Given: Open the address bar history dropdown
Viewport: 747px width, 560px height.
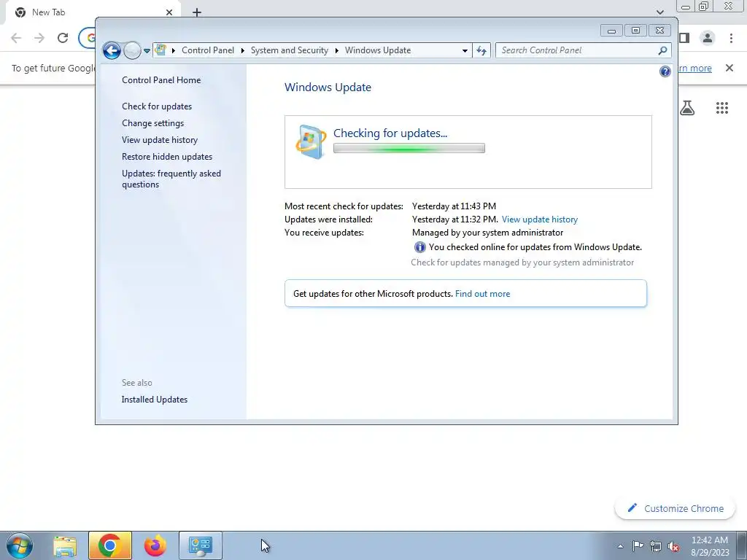Looking at the screenshot, I should (465, 50).
